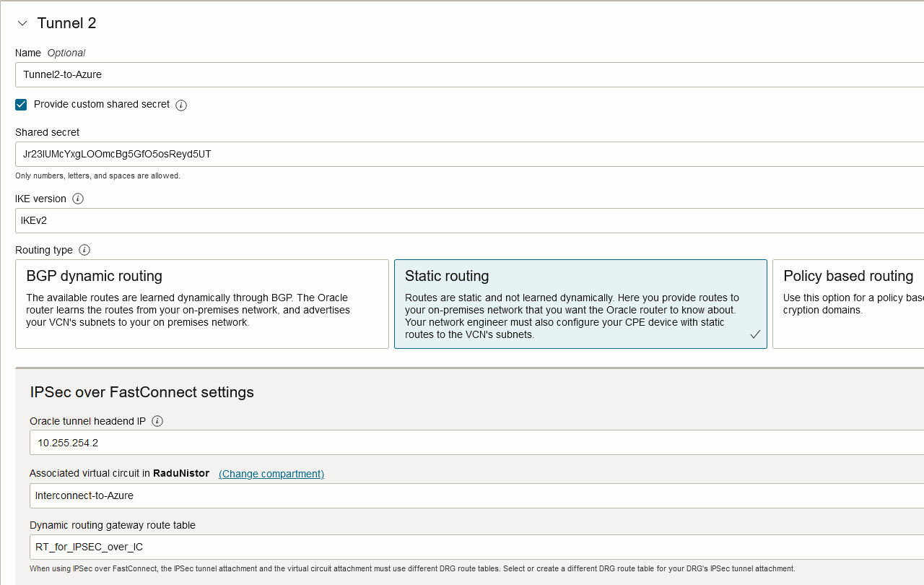Click the Change compartment link
This screenshot has width=924, height=585.
click(271, 474)
